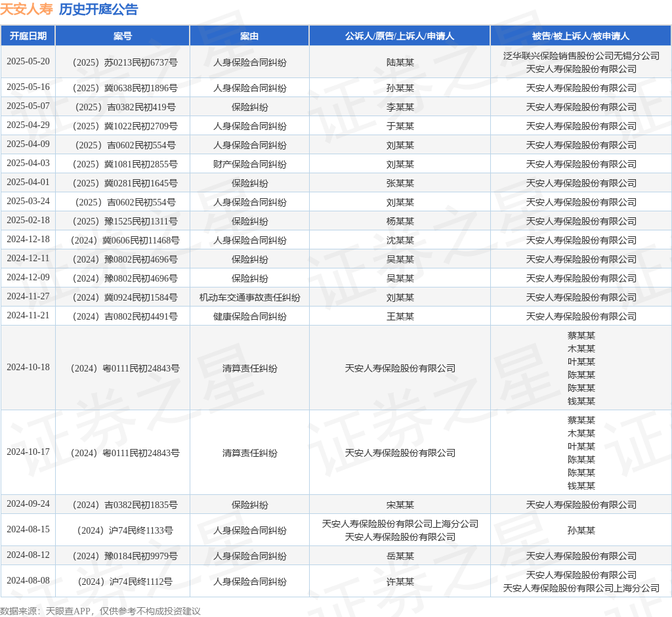
Task: Select the date cell 2025-04-09
Action: coord(28,144)
